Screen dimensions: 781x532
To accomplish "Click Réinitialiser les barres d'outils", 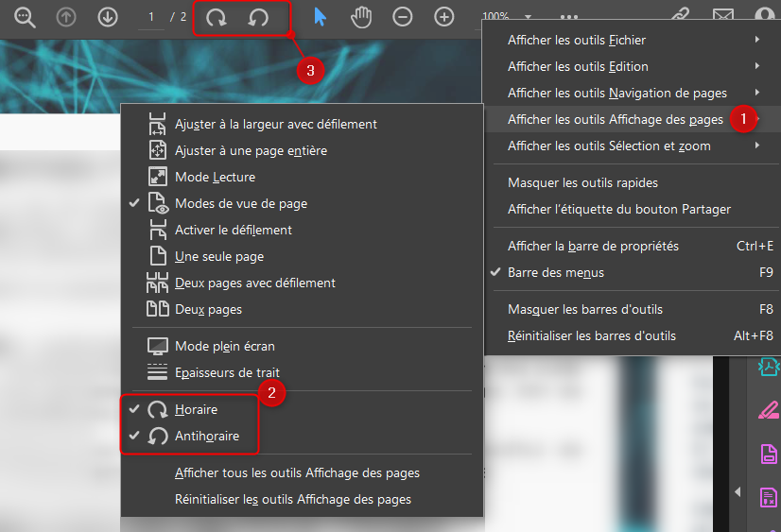I will pyautogui.click(x=592, y=335).
